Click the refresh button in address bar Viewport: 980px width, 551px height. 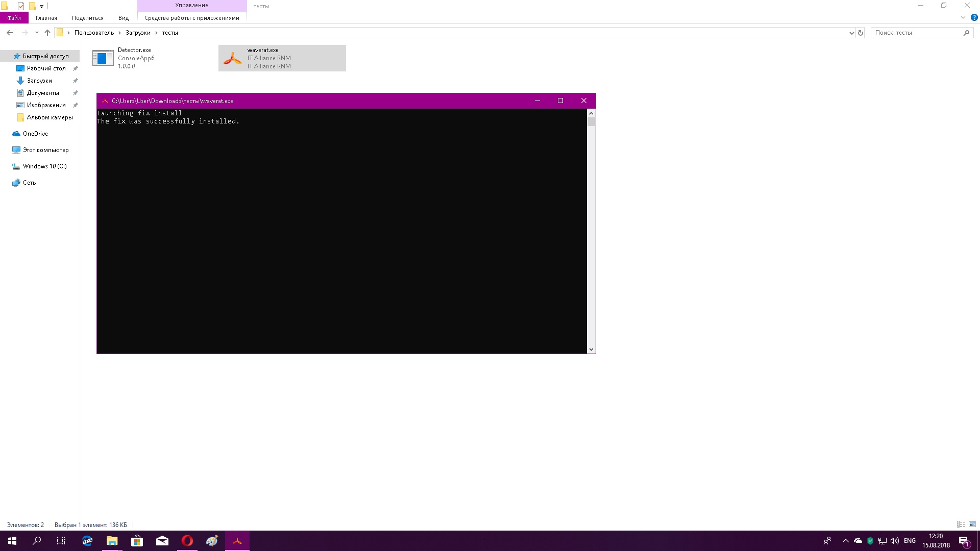(861, 33)
